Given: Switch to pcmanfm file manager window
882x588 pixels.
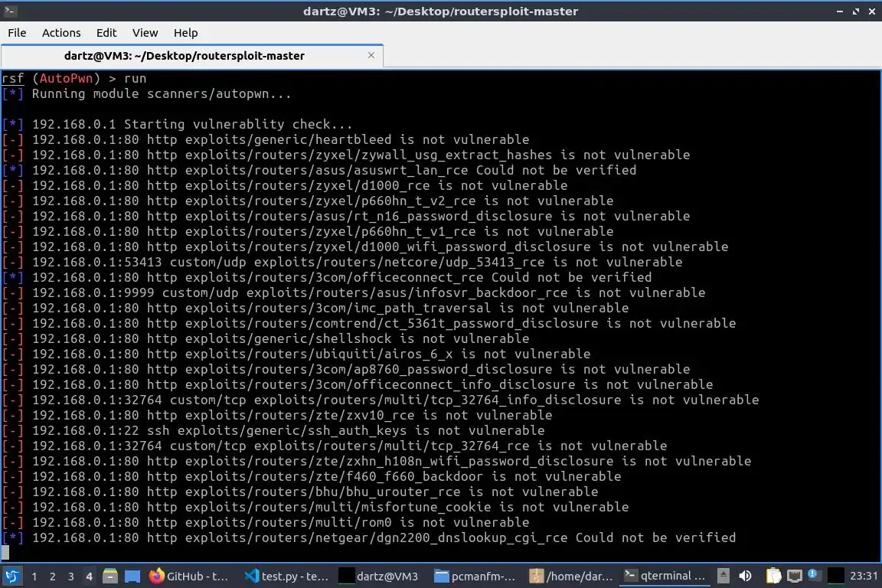Looking at the screenshot, I should (x=476, y=577).
